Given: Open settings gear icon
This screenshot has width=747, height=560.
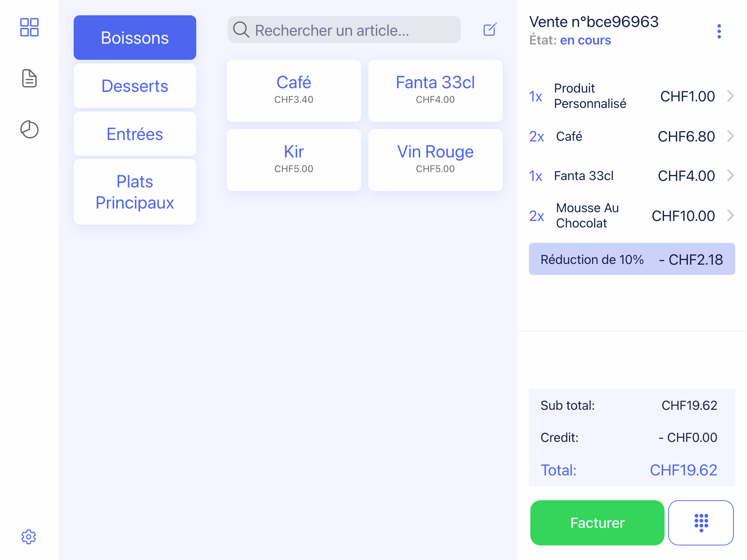Looking at the screenshot, I should pyautogui.click(x=28, y=537).
